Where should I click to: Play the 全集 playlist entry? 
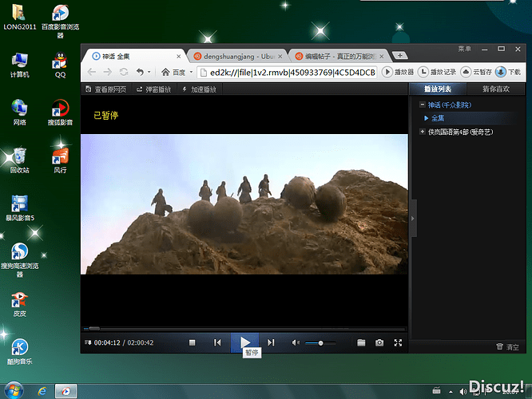(437, 118)
